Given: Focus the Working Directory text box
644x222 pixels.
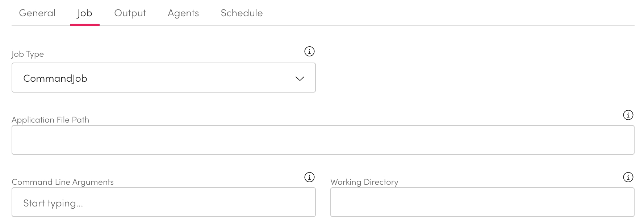Looking at the screenshot, I should point(482,202).
